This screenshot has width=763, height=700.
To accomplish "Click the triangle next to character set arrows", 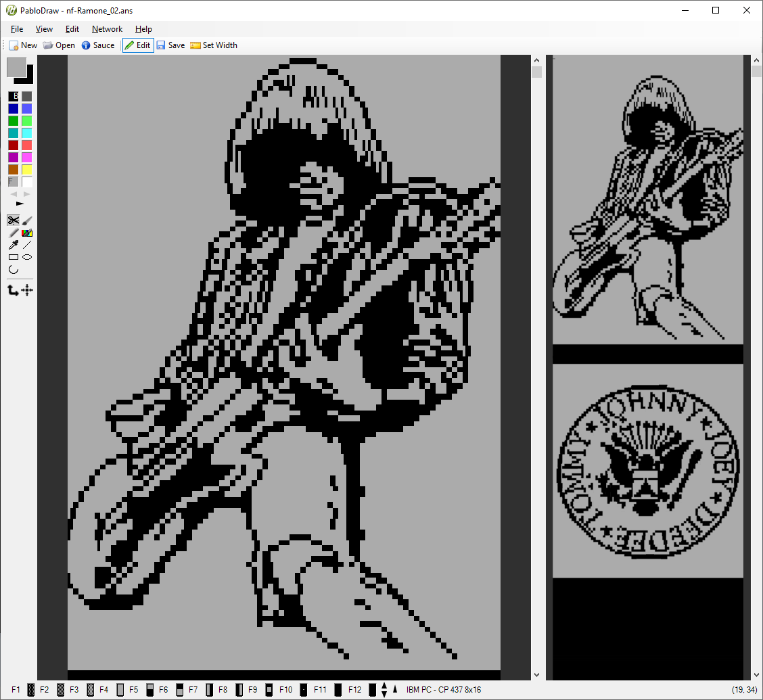I will [395, 689].
